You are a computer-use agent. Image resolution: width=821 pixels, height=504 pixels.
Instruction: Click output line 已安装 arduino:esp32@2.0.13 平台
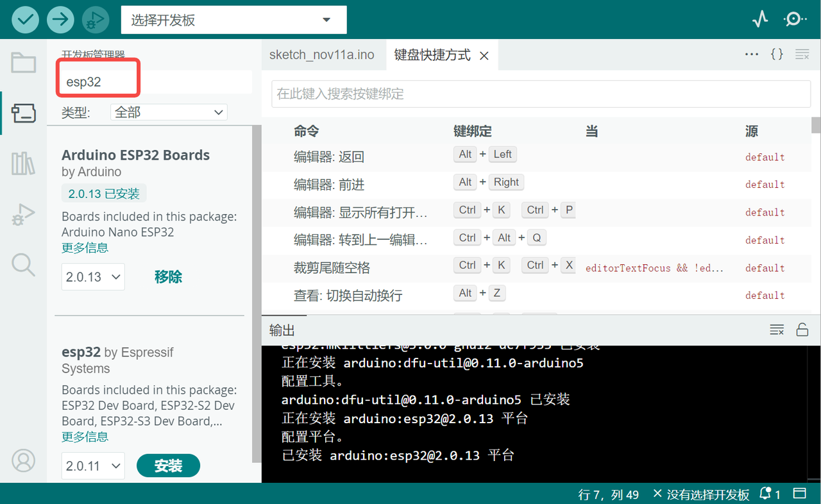(x=398, y=455)
